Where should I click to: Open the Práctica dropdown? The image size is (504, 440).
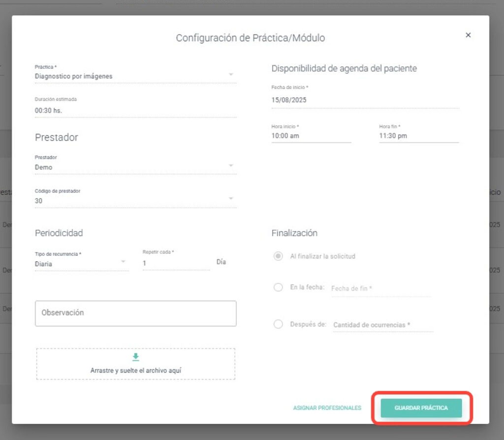coord(135,76)
